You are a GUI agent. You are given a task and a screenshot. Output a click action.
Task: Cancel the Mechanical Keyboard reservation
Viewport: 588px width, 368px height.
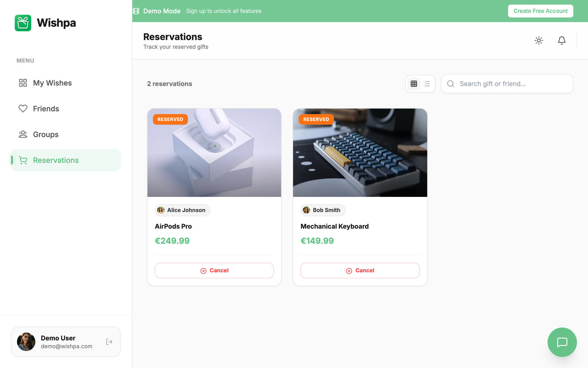tap(360, 270)
